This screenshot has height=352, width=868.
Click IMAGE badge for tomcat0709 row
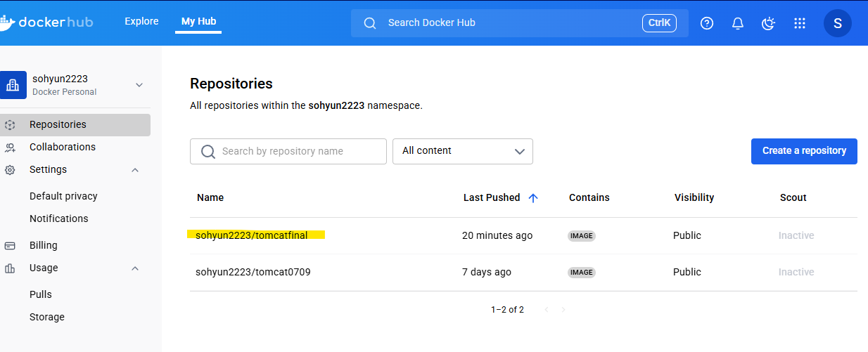pyautogui.click(x=582, y=273)
